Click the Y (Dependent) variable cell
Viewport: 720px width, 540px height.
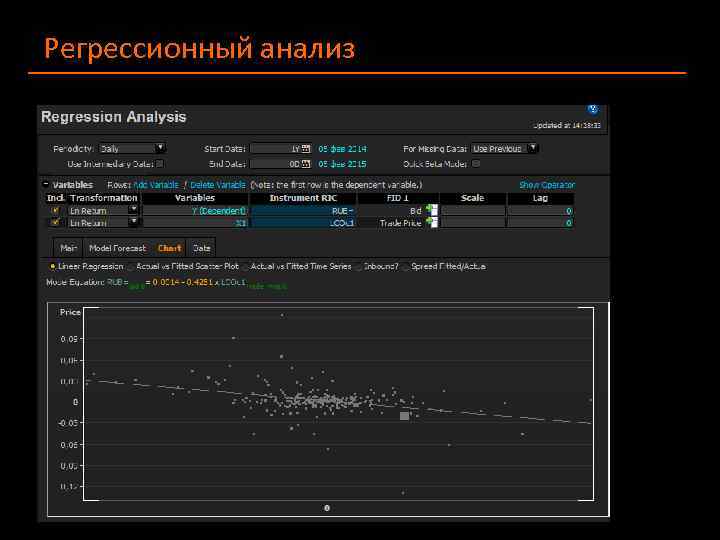pos(195,210)
